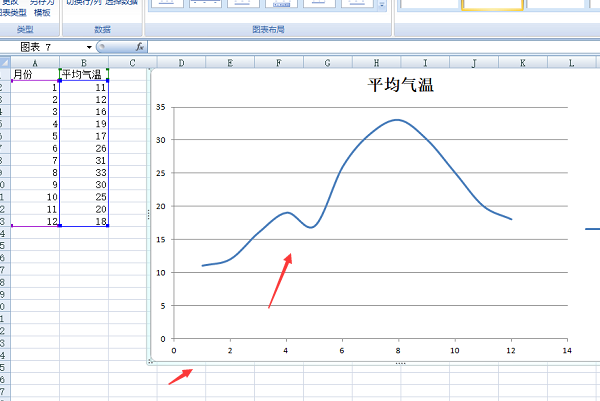Open the name box dropdown arrow
This screenshot has height=401, width=600.
click(89, 47)
